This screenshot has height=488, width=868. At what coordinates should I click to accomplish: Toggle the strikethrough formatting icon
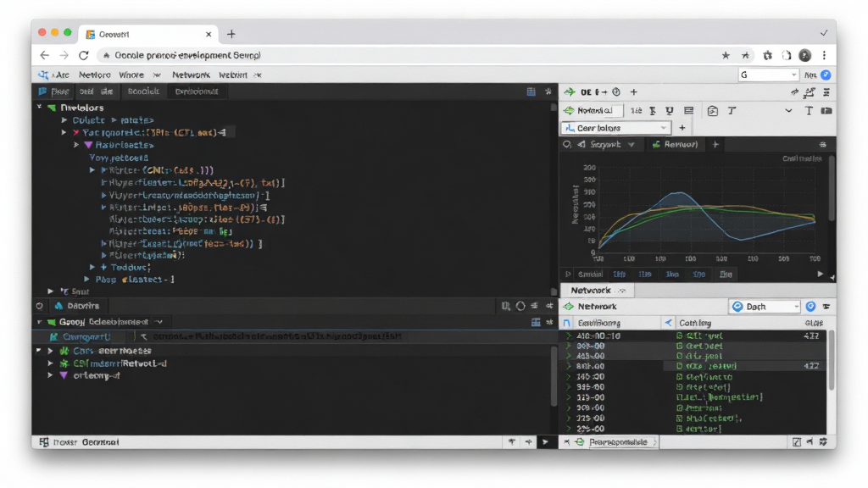653,111
